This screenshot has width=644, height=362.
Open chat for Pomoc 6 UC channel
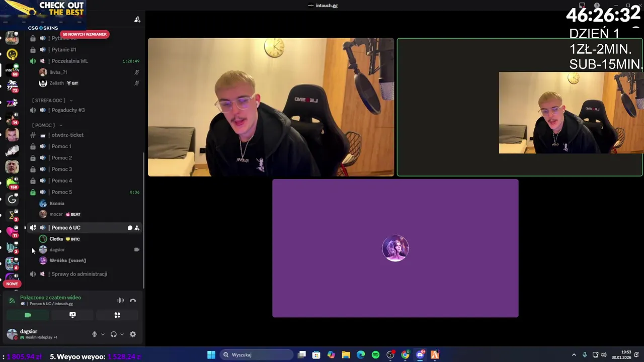[130, 228]
